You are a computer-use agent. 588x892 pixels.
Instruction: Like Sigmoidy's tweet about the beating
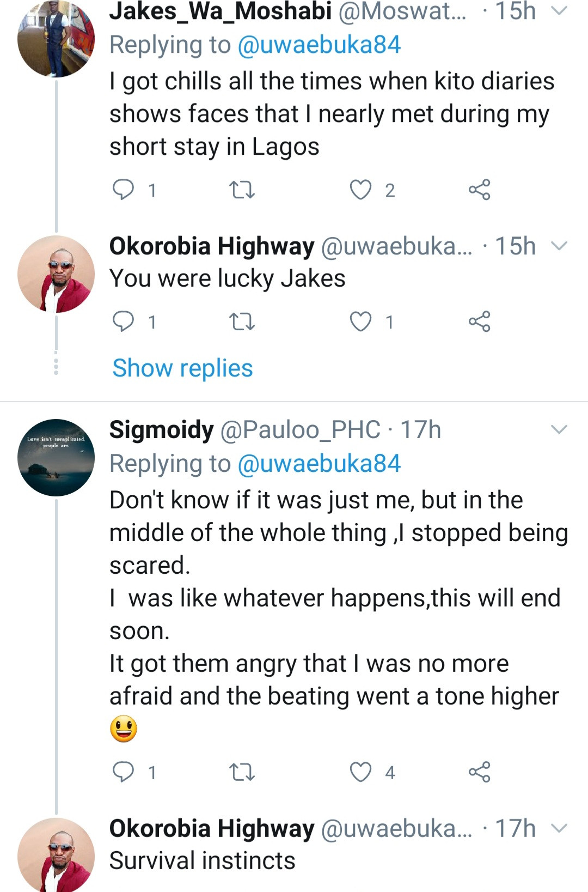coord(360,772)
